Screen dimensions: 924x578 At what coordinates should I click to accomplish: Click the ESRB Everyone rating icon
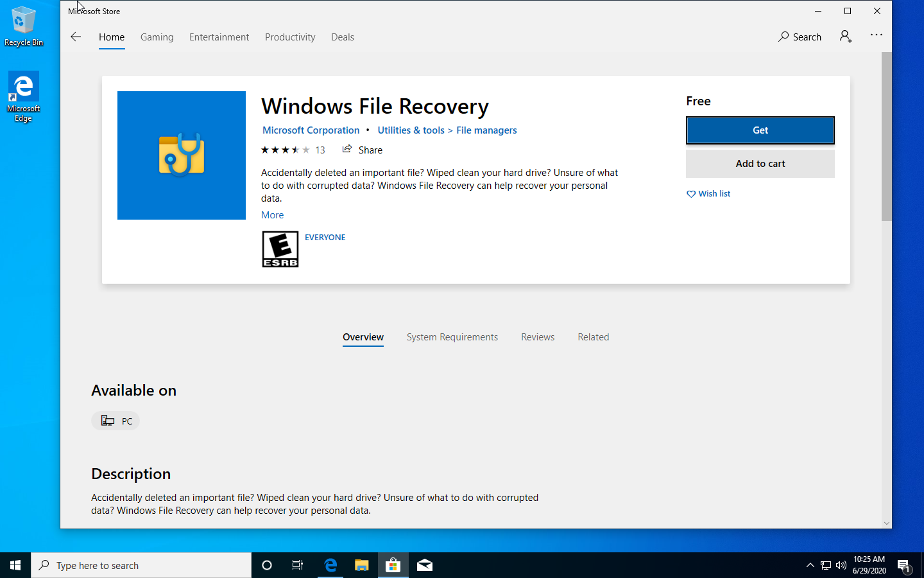click(280, 249)
